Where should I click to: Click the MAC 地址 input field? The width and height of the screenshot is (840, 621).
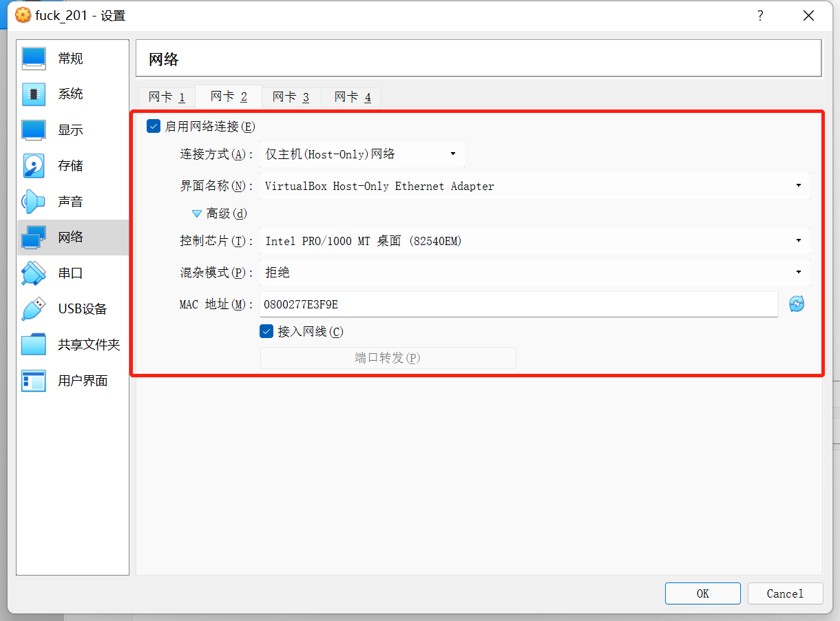[x=518, y=304]
